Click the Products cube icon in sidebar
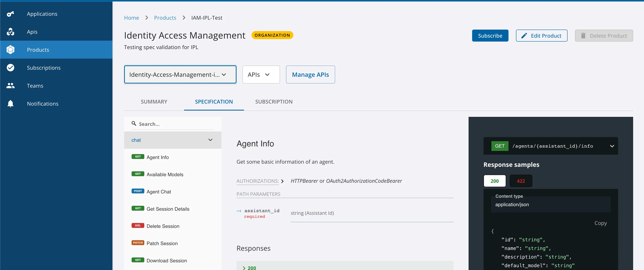The width and height of the screenshot is (644, 270). click(x=10, y=50)
